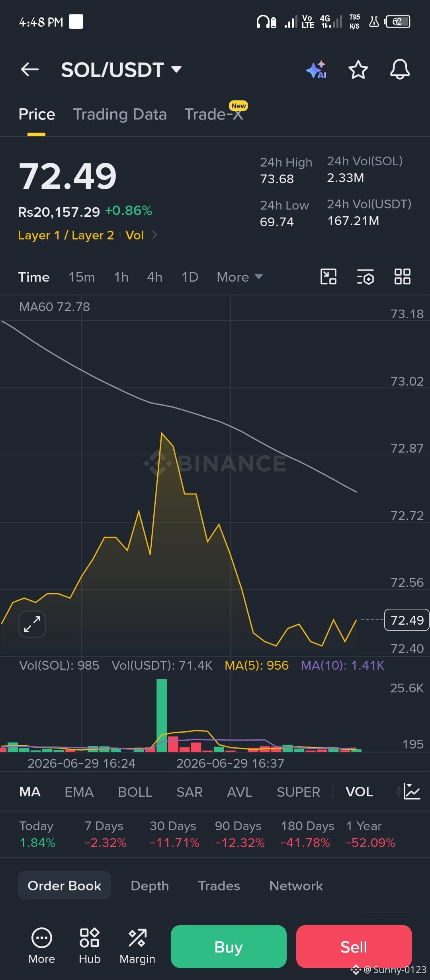Open the Order Book section
Screen dimensions: 430x980
pos(64,885)
